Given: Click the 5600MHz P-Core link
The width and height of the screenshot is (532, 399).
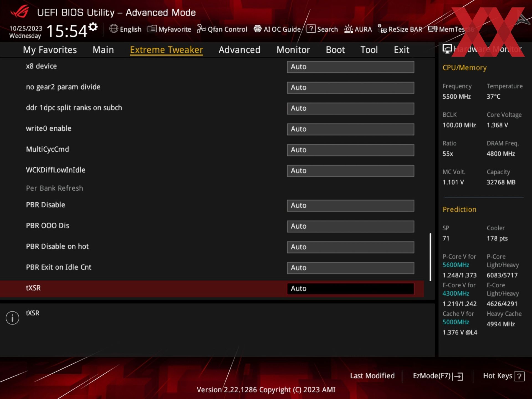Looking at the screenshot, I should point(456,265).
